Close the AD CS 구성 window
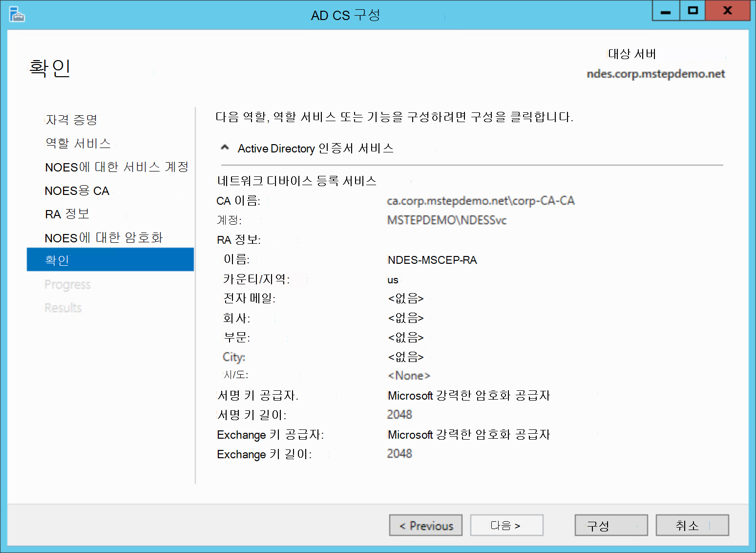Viewport: 756px width, 553px height. pyautogui.click(x=728, y=11)
